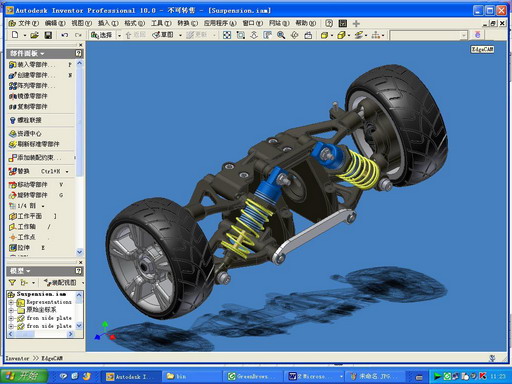Click the Zoom Window icon
Viewport: 512px width, 384px height.
240,35
